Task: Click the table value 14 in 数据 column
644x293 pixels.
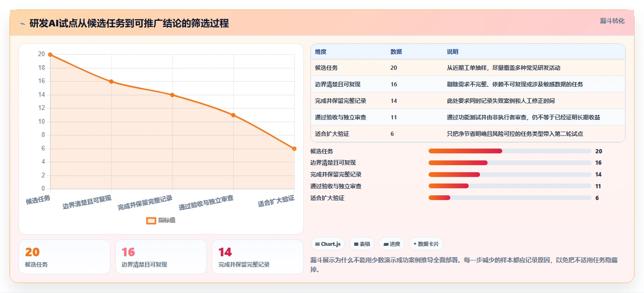Action: (x=394, y=101)
